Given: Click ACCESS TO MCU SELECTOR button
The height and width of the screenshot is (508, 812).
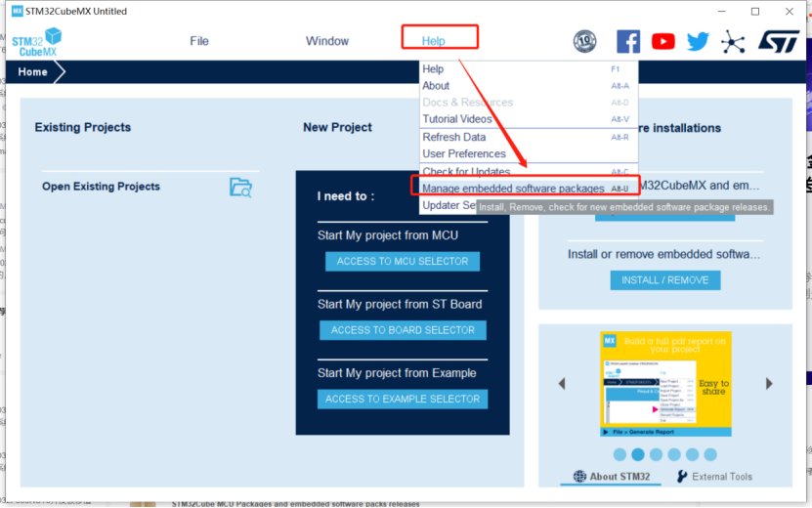Looking at the screenshot, I should click(x=403, y=261).
